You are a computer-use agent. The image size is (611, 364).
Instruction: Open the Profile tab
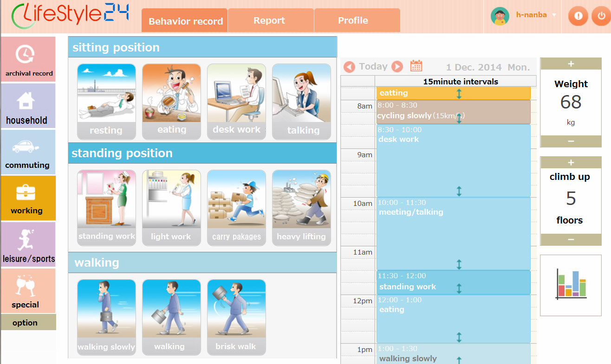[353, 20]
